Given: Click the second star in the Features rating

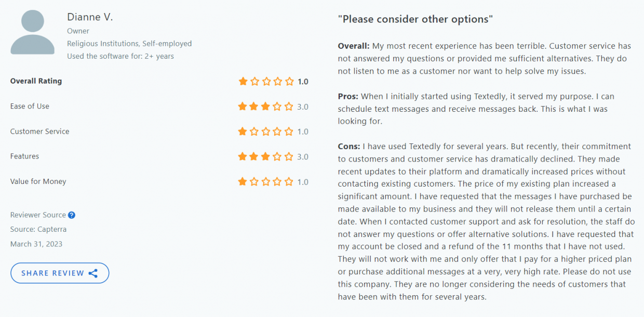Looking at the screenshot, I should point(254,156).
